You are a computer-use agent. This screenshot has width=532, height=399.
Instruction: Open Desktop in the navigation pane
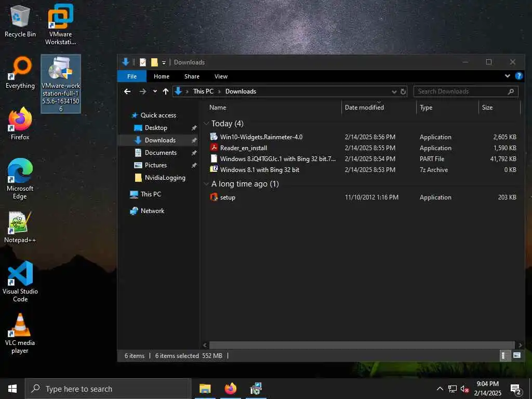[156, 128]
